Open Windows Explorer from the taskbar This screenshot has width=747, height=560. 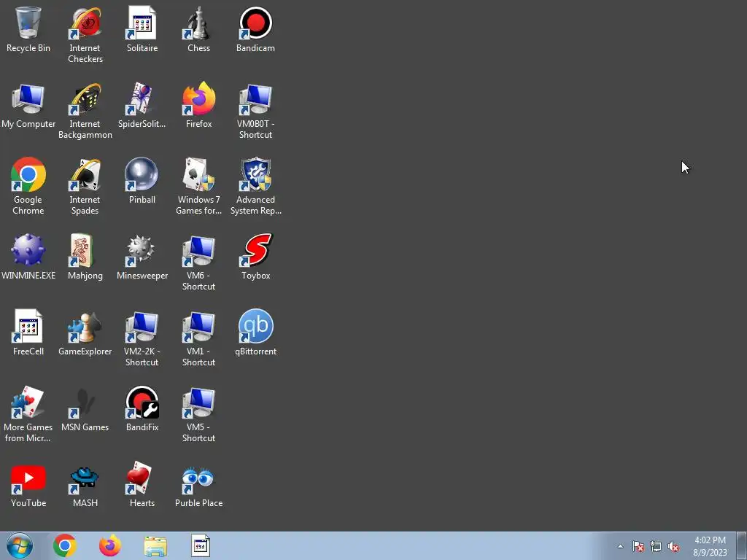point(155,546)
